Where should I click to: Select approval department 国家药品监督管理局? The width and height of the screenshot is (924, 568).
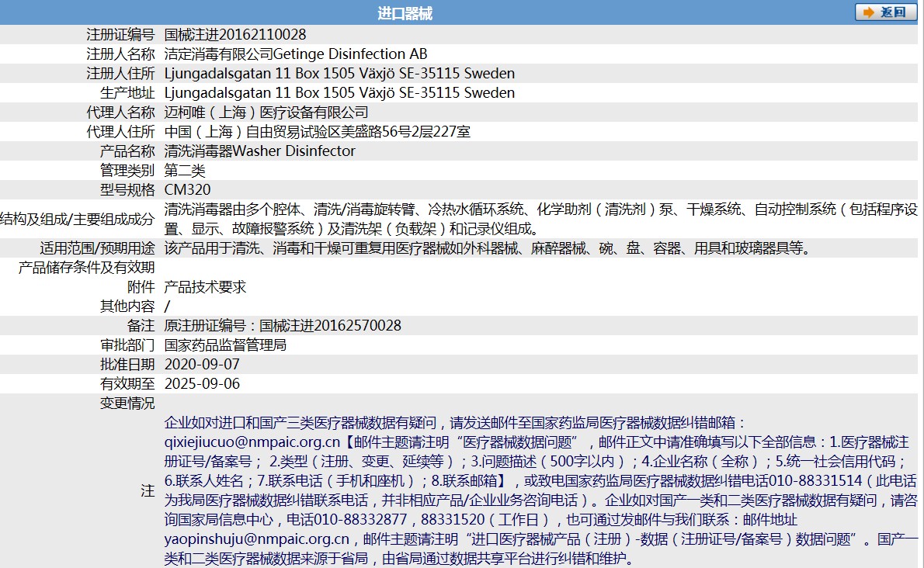pyautogui.click(x=226, y=345)
